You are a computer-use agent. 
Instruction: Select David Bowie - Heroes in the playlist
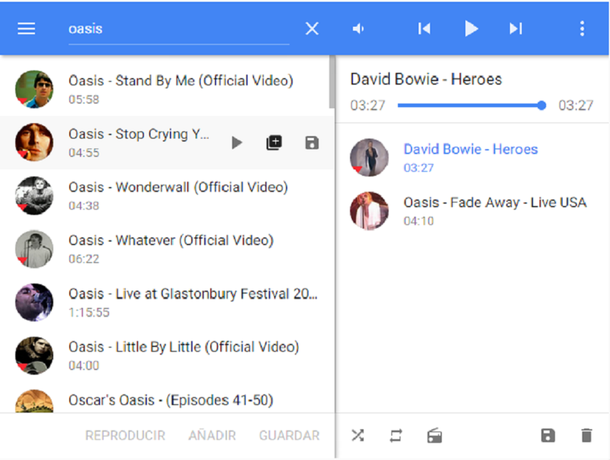tap(472, 158)
